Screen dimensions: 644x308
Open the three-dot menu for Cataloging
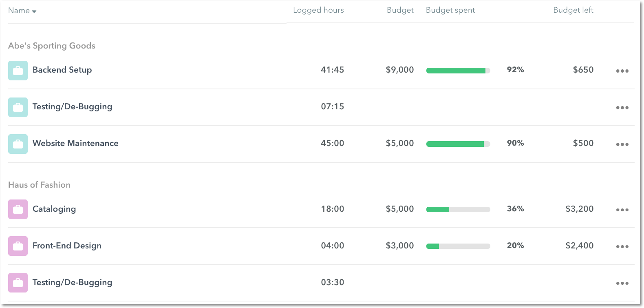click(622, 210)
